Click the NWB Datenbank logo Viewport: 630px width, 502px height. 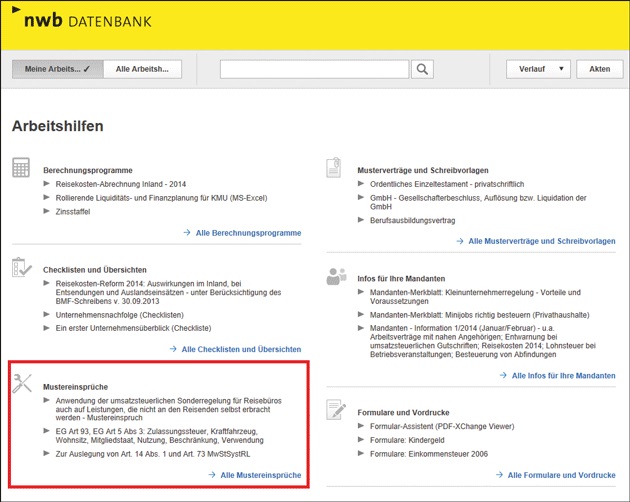[71, 21]
